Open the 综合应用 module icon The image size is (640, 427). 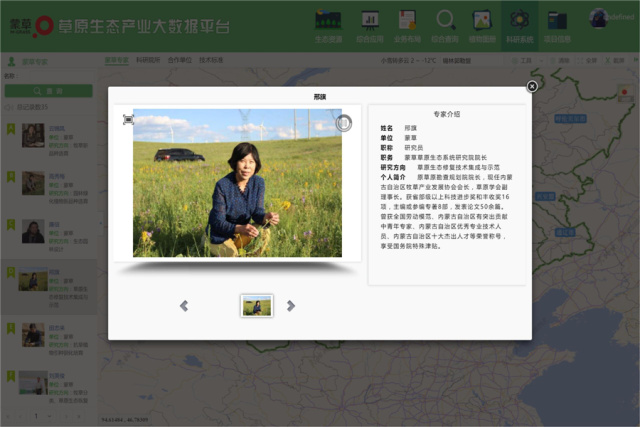pyautogui.click(x=369, y=21)
